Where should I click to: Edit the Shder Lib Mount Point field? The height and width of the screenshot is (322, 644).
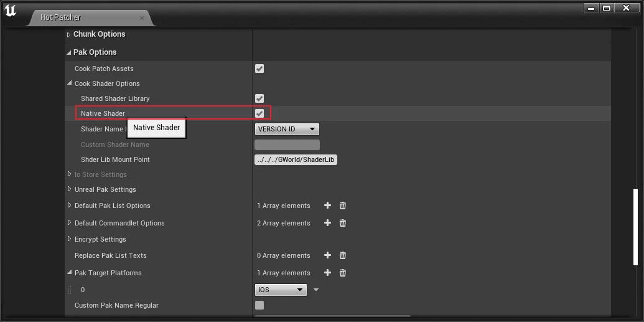(x=296, y=159)
